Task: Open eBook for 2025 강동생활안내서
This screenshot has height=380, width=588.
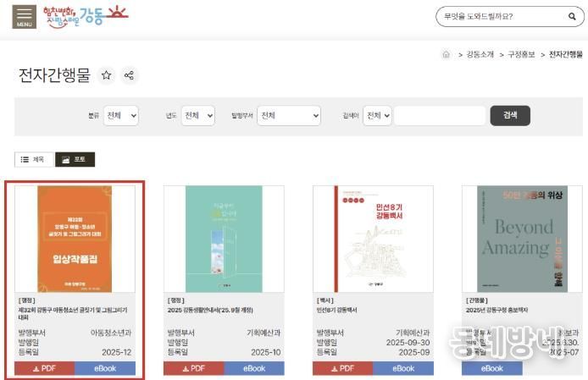Action: [254, 368]
